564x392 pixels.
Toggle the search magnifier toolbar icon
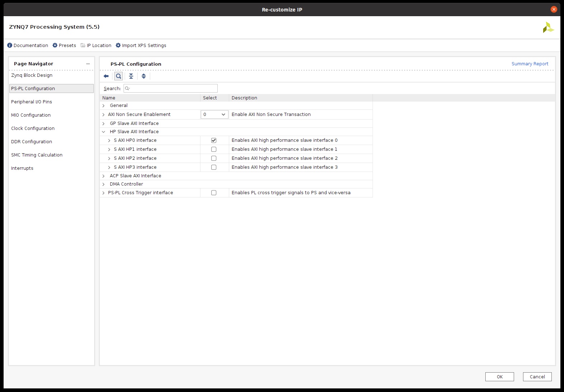119,76
